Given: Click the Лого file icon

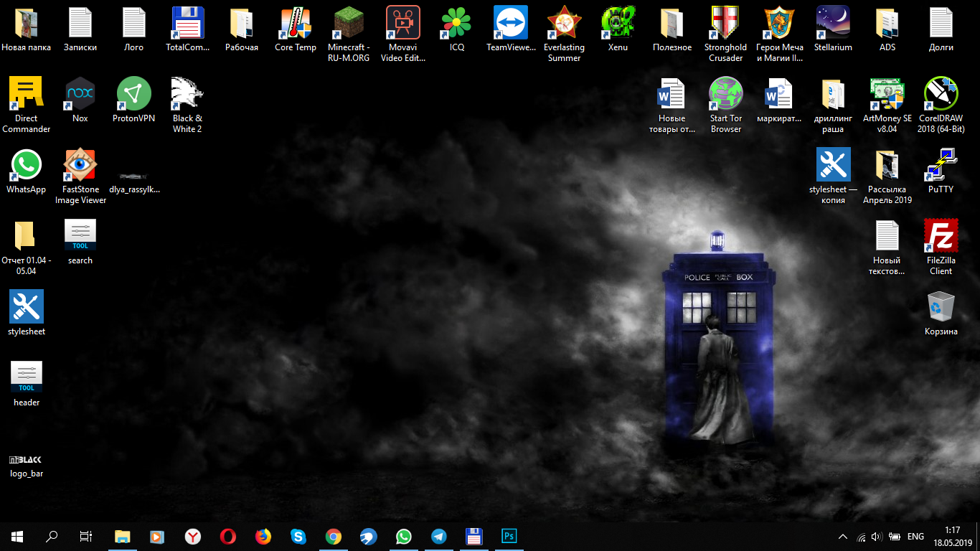Looking at the screenshot, I should pyautogui.click(x=134, y=23).
